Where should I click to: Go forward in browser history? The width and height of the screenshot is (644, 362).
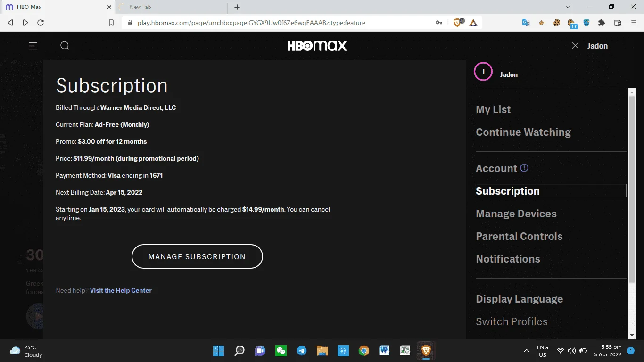25,23
